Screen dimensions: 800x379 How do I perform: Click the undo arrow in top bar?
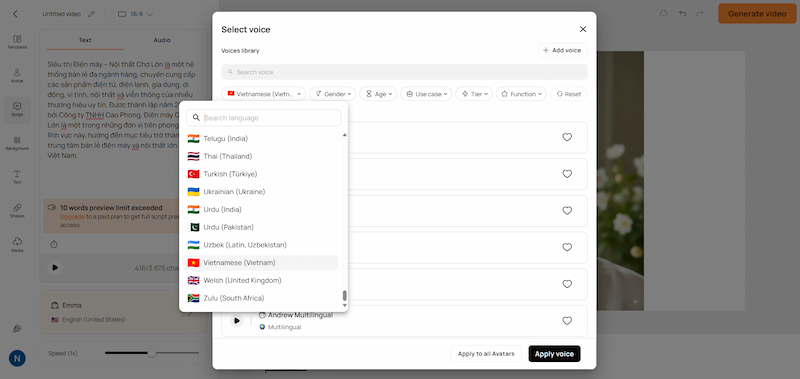pos(683,13)
